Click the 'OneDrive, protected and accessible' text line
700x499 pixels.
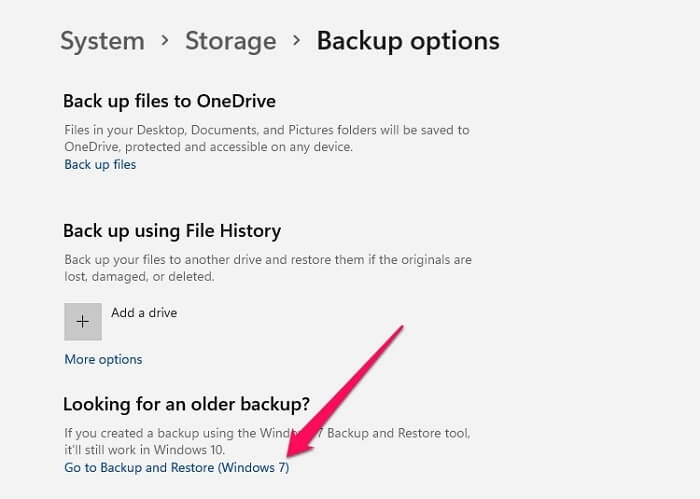click(209, 146)
